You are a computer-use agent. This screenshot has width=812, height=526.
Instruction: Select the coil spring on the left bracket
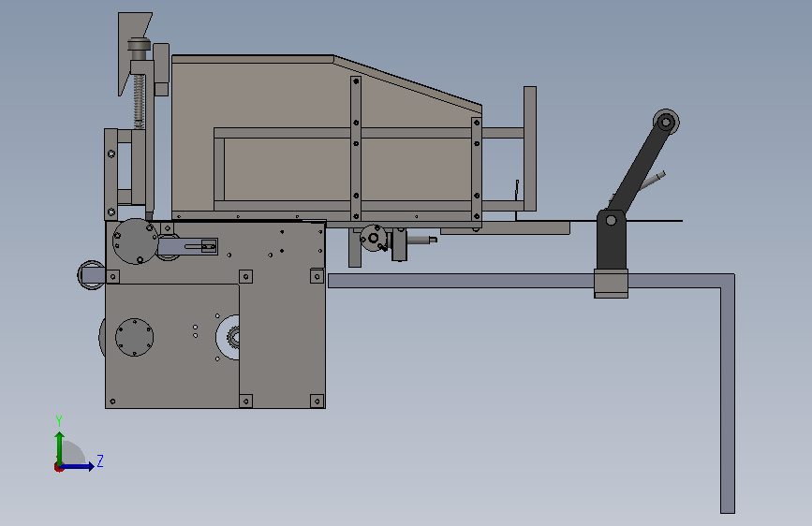[x=139, y=102]
